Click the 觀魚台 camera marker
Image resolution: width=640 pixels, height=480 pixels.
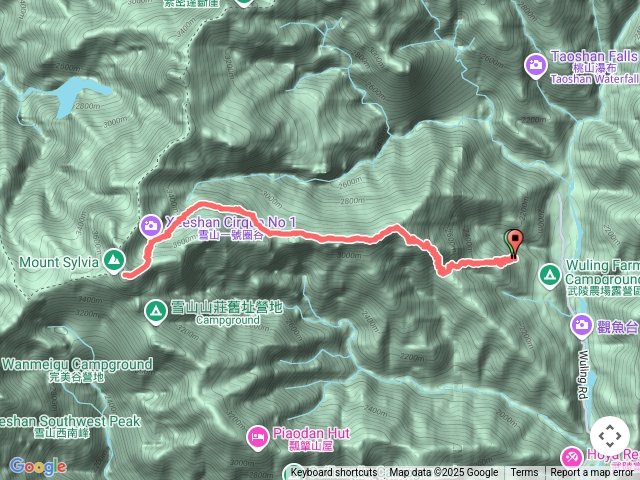click(x=582, y=325)
